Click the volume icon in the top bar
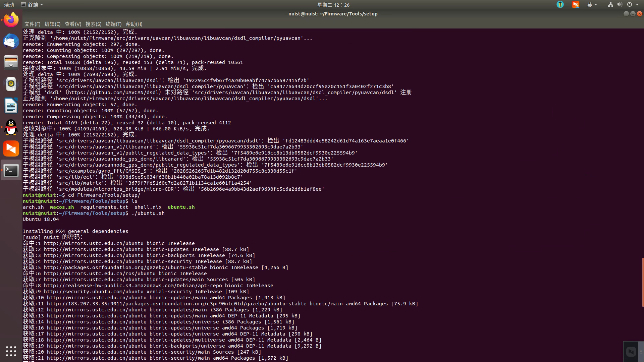This screenshot has width=644, height=362. (620, 5)
